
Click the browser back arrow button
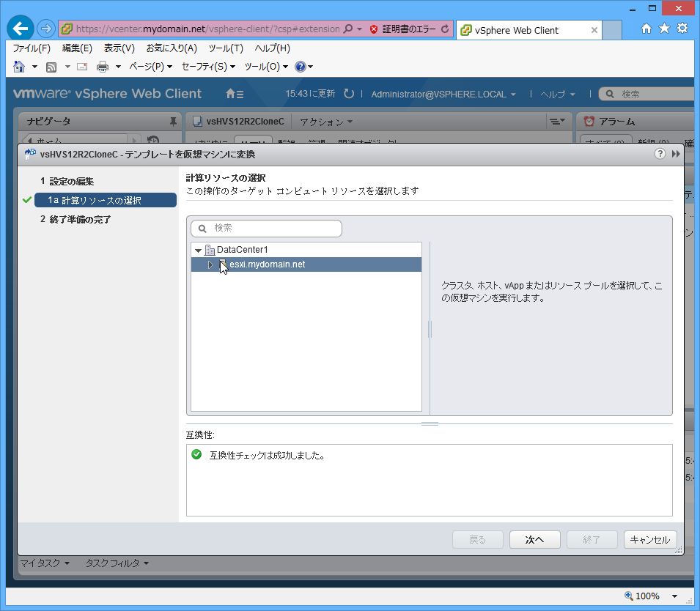21,29
